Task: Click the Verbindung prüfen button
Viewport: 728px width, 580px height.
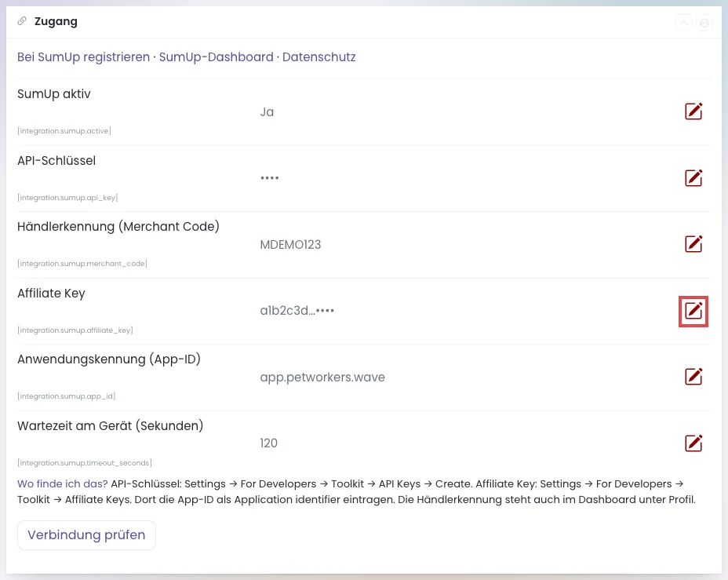Action: pyautogui.click(x=86, y=535)
